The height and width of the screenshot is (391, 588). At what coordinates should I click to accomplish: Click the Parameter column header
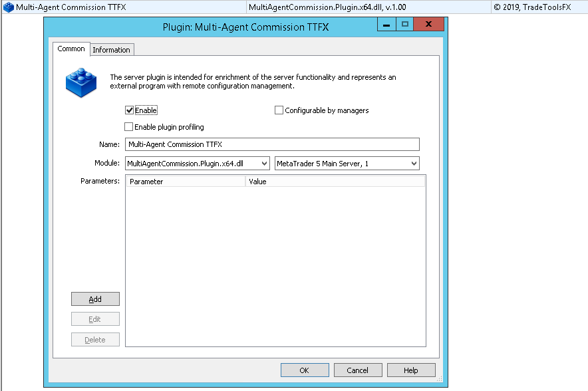click(186, 182)
